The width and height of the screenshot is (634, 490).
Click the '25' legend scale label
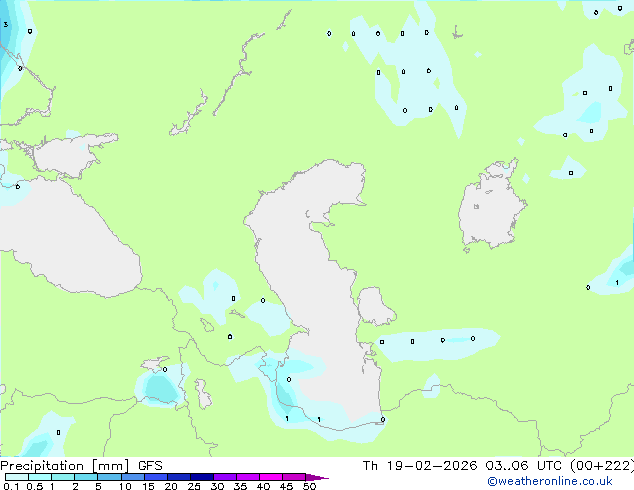[x=194, y=486]
